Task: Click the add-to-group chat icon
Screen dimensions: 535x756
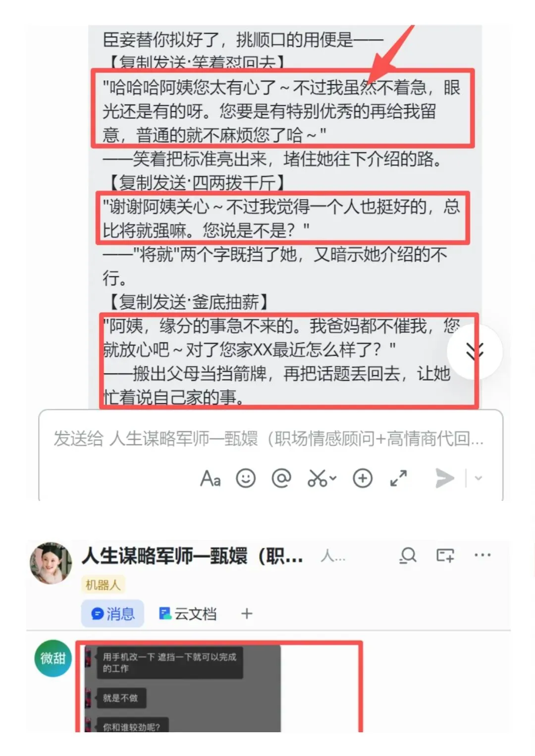Action: (x=445, y=555)
